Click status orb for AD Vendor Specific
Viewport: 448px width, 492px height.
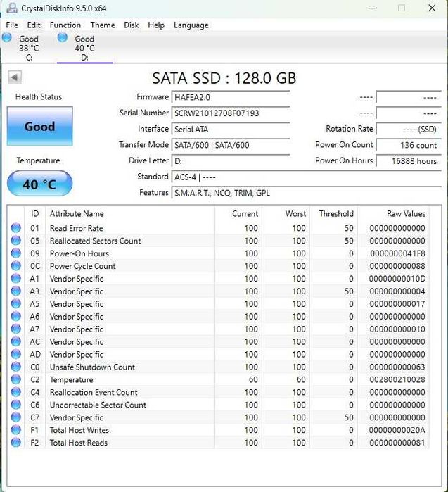coord(16,354)
